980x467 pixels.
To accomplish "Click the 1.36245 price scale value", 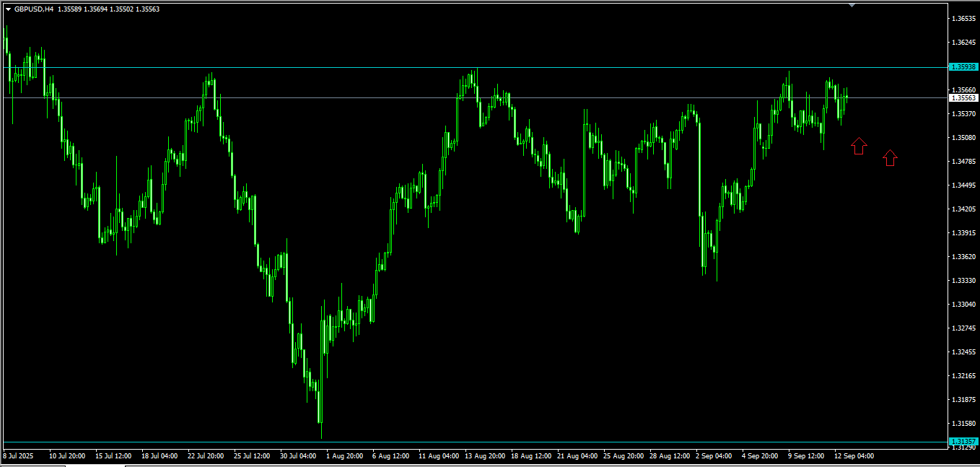I will coord(965,42).
